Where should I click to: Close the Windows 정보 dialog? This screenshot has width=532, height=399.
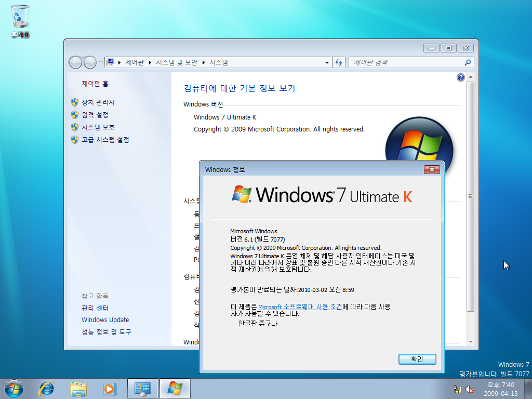point(432,169)
